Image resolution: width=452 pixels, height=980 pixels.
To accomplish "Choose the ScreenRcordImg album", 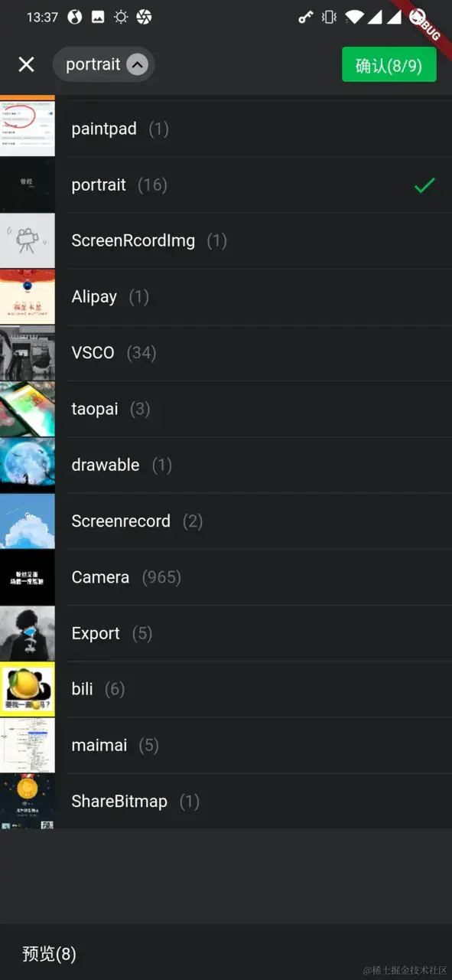I will (x=226, y=240).
